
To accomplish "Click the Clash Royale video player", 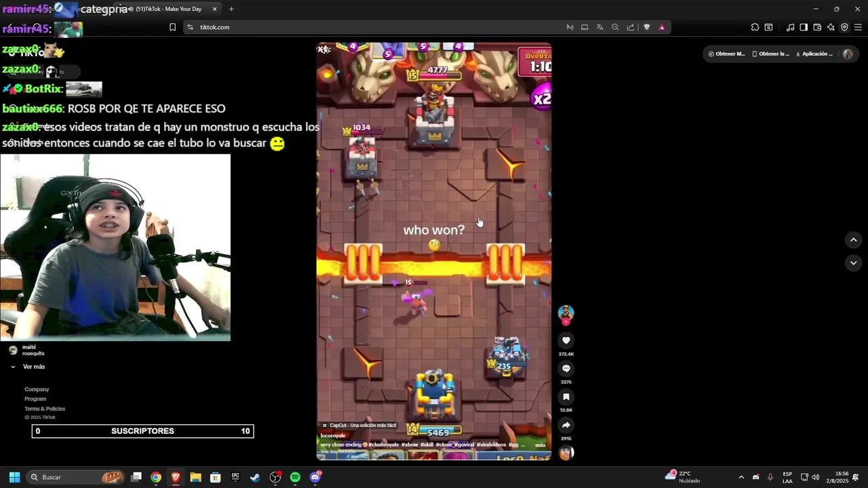I will [x=434, y=251].
